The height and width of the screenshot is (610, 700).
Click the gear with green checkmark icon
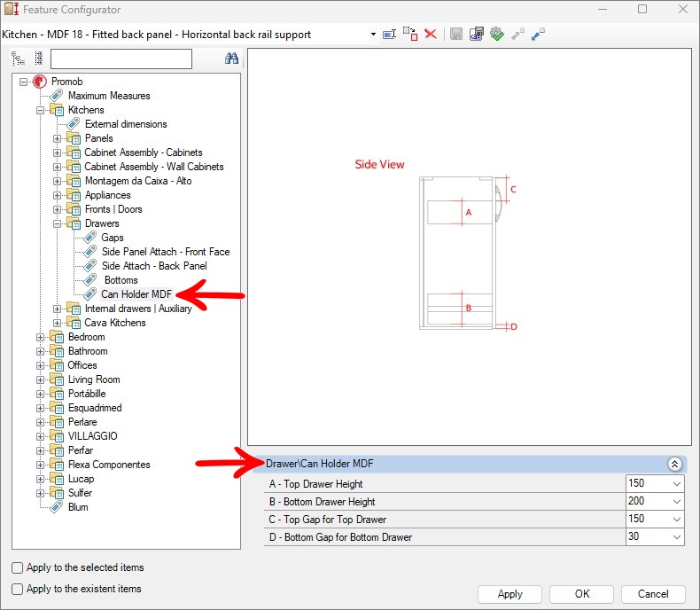[497, 34]
